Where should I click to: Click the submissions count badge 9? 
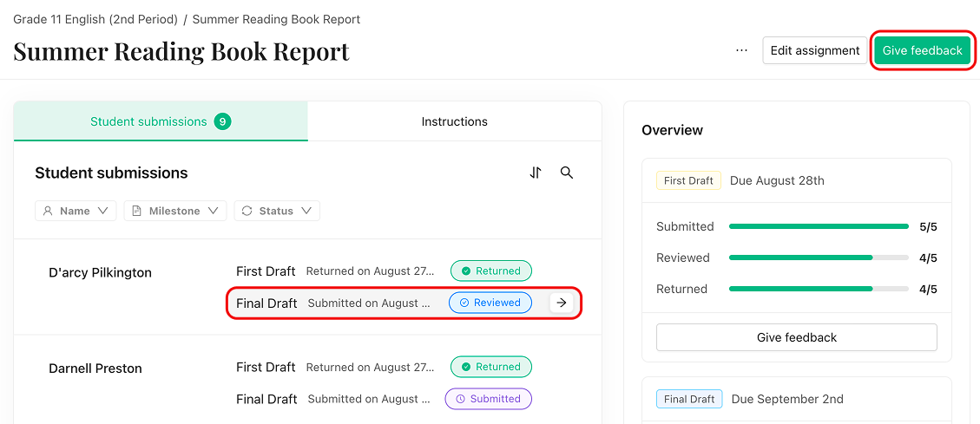click(222, 121)
